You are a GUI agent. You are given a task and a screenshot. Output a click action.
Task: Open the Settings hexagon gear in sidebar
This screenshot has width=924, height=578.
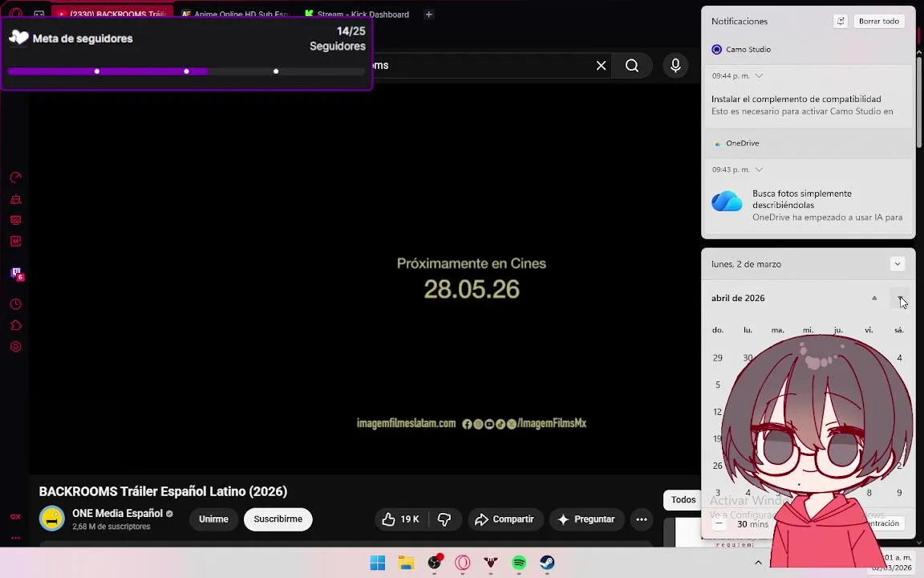coord(16,347)
